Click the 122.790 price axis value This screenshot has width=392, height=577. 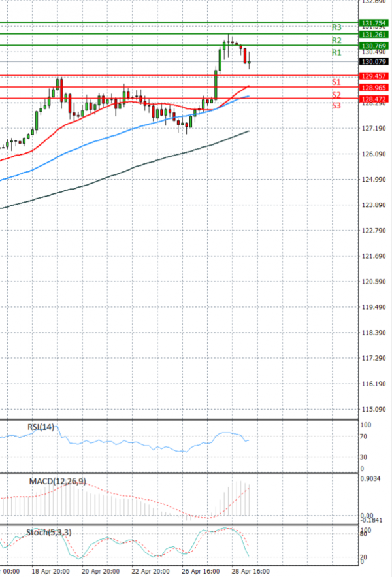(374, 231)
